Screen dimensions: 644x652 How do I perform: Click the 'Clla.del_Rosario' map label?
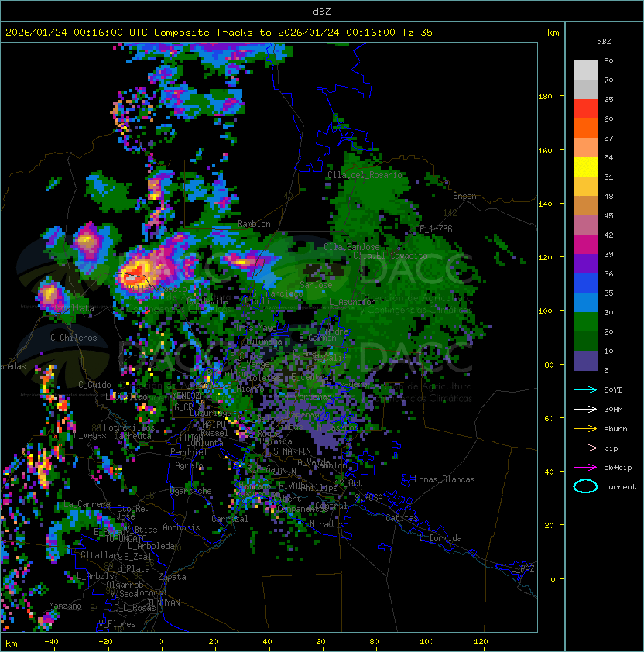point(365,175)
